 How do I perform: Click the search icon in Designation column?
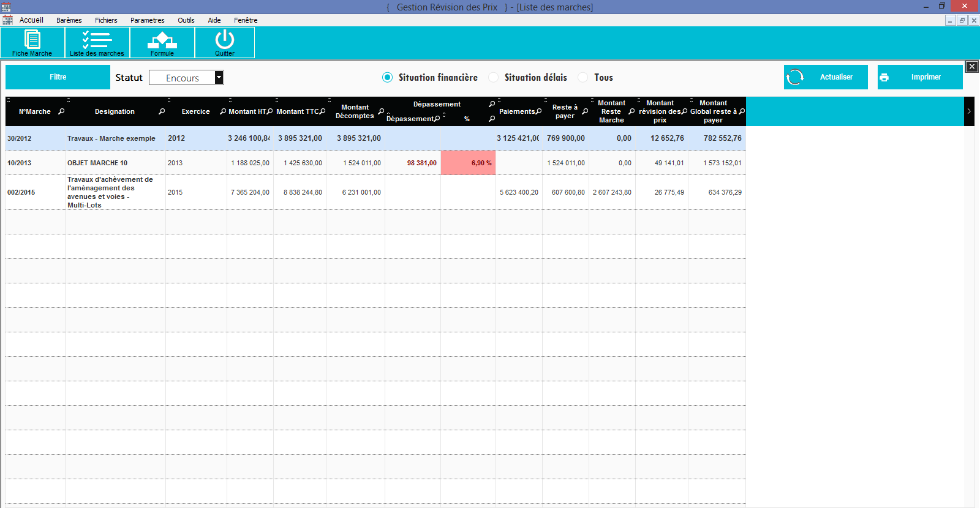(162, 111)
